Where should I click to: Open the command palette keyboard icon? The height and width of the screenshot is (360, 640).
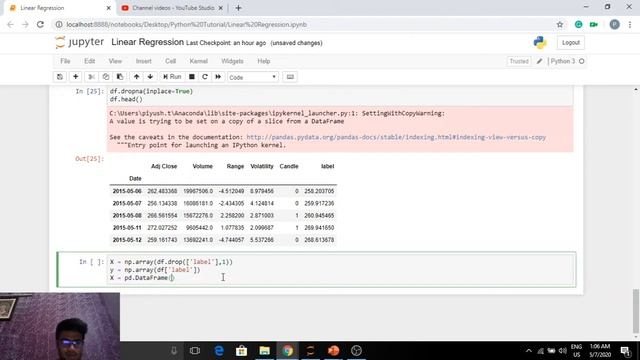pyautogui.click(x=290, y=77)
